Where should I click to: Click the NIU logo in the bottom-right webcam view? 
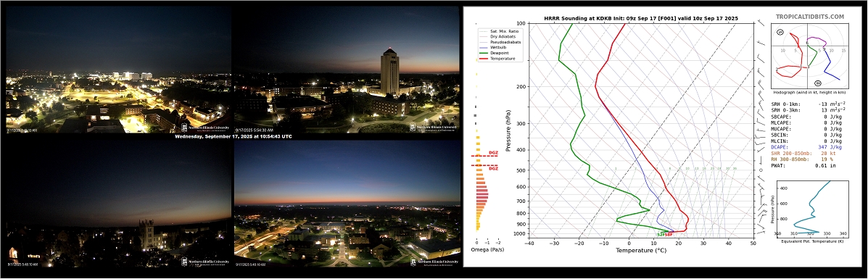click(x=434, y=262)
